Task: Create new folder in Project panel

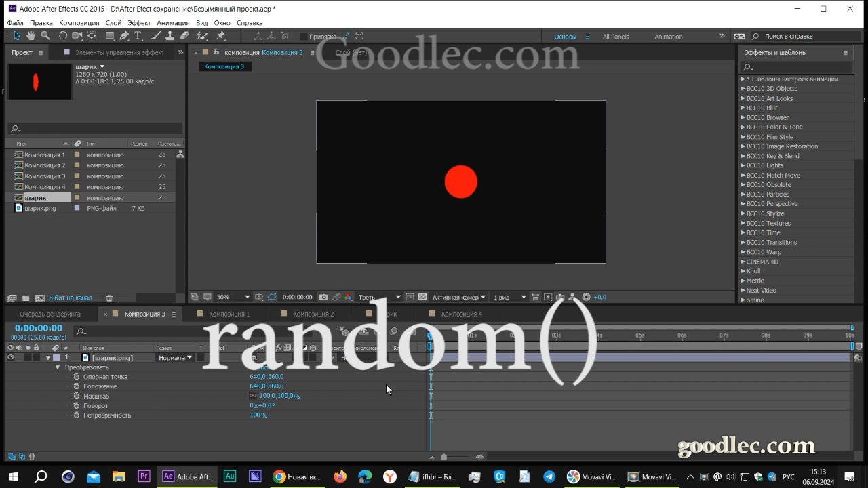Action: click(x=26, y=298)
